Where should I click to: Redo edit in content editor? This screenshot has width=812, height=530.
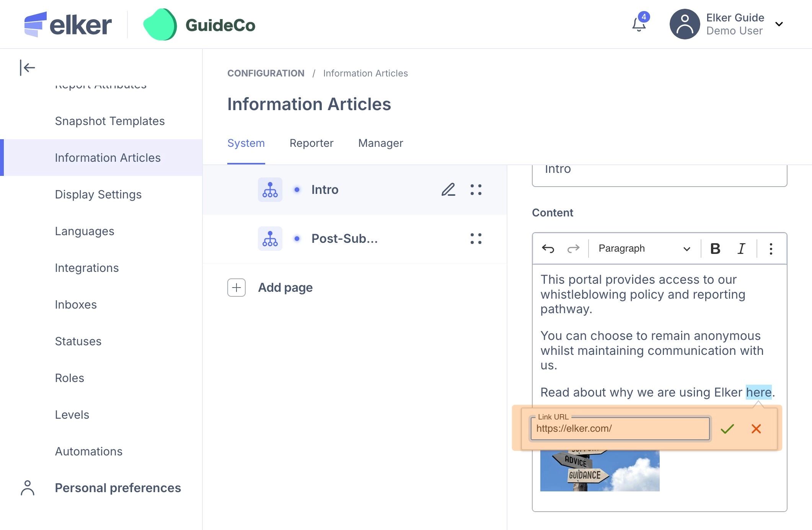573,249
